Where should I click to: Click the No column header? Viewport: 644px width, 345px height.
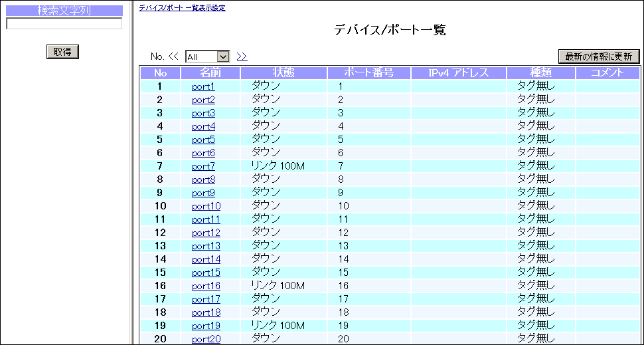[x=160, y=72]
